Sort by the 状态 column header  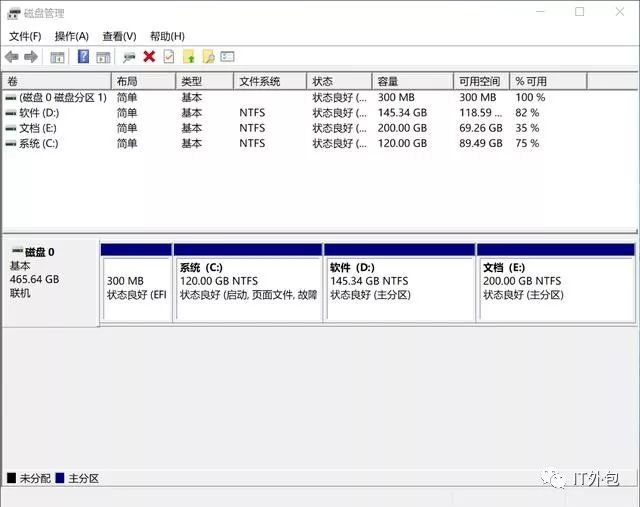339,81
